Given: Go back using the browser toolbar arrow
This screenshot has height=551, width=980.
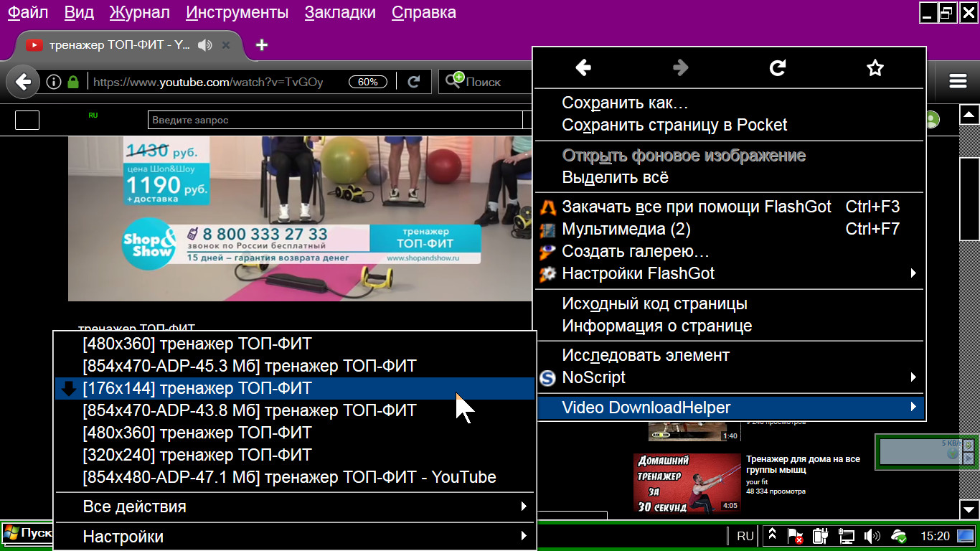Looking at the screenshot, I should pos(23,82).
